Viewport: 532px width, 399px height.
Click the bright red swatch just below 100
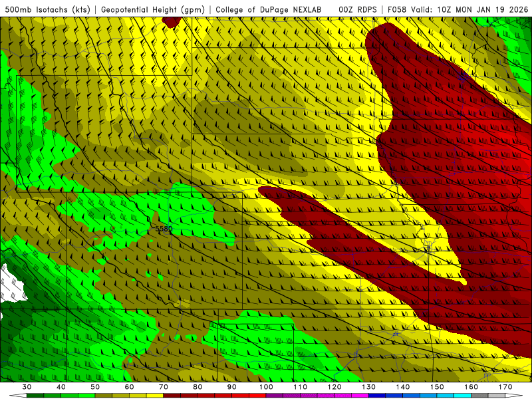(x=257, y=396)
